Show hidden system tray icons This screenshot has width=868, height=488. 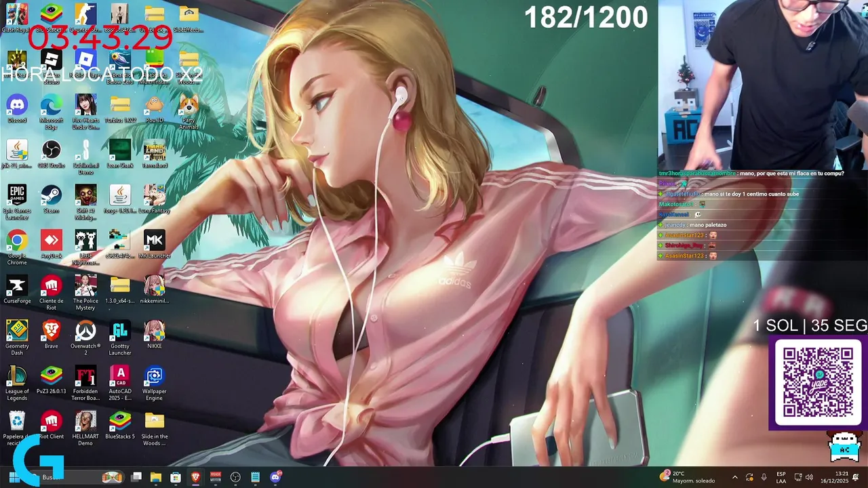tap(735, 477)
